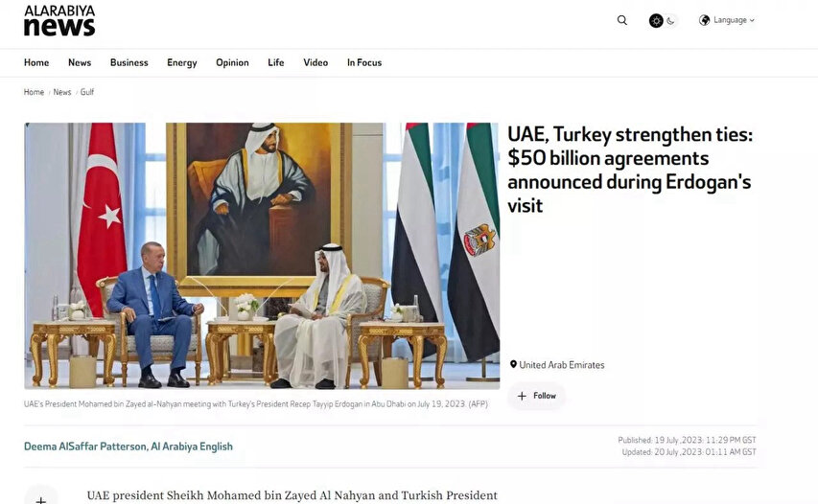Click the globe icon beside Language
Viewport: 818px width, 504px height.
point(704,20)
